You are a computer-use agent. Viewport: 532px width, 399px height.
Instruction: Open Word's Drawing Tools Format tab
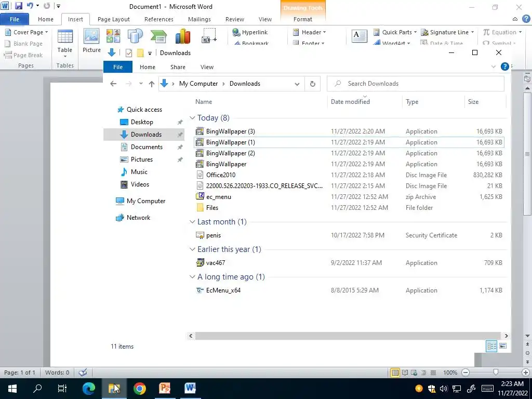pyautogui.click(x=303, y=19)
